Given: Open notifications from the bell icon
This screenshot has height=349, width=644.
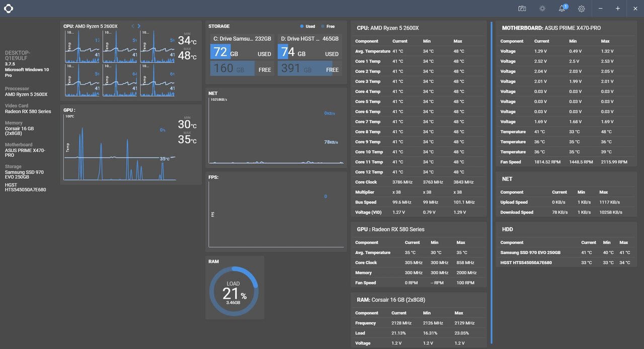Looking at the screenshot, I should [x=562, y=9].
